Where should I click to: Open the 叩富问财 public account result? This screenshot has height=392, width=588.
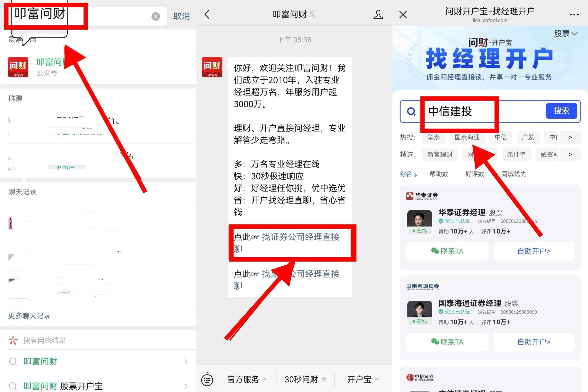tap(98, 67)
